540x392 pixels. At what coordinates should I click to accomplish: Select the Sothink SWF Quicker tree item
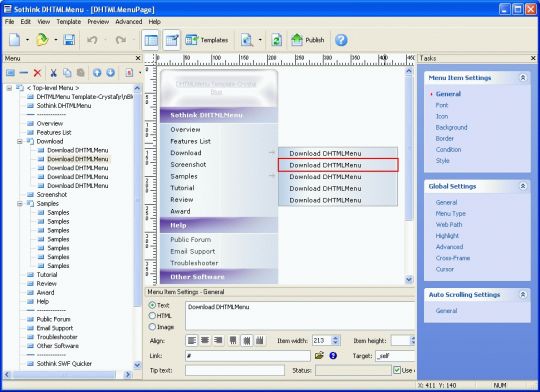click(x=64, y=364)
